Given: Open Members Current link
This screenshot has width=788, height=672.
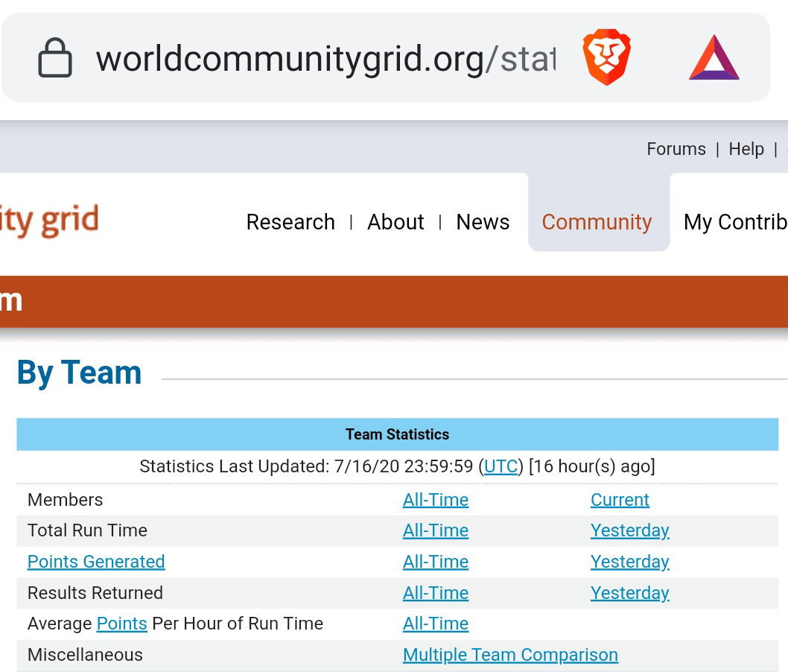Looking at the screenshot, I should click(x=620, y=500).
